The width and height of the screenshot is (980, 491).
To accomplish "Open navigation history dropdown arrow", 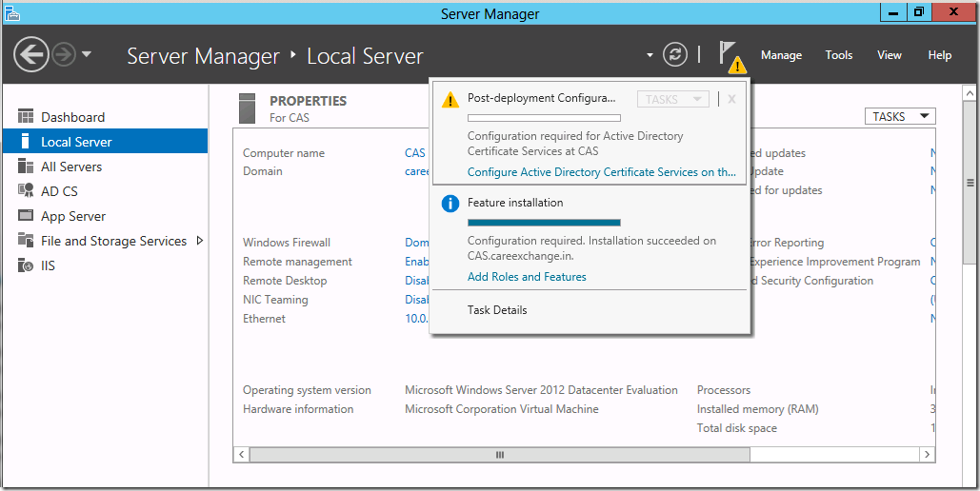I will [x=87, y=54].
